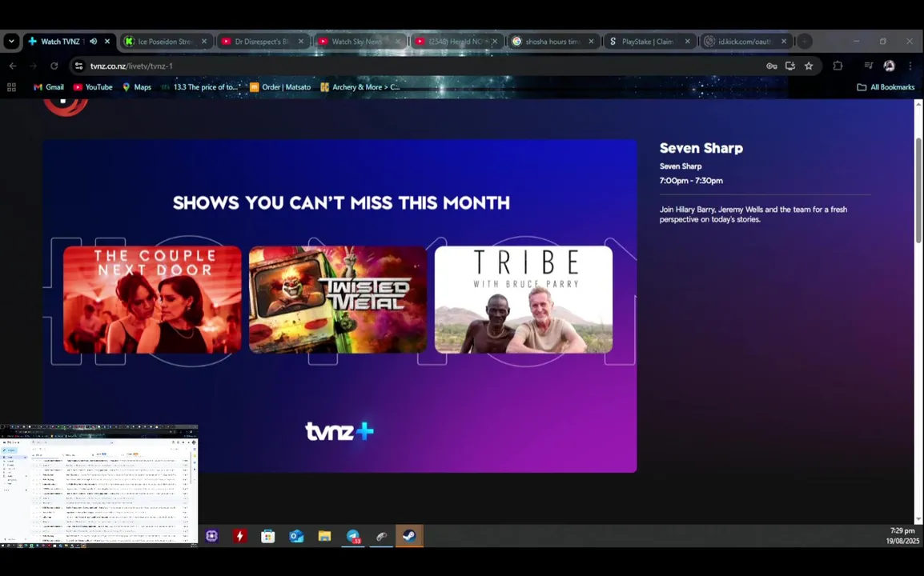Open Outlook from the taskbar

click(x=296, y=536)
